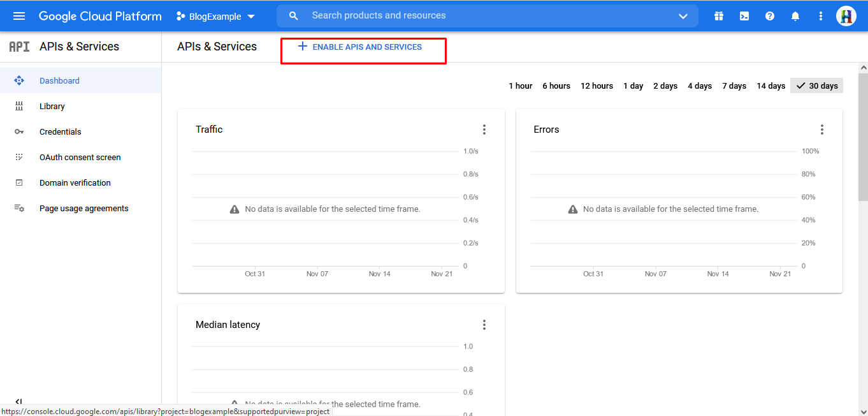Viewport: 868px width, 416px height.
Task: Select the 1 day time range
Action: (x=633, y=85)
